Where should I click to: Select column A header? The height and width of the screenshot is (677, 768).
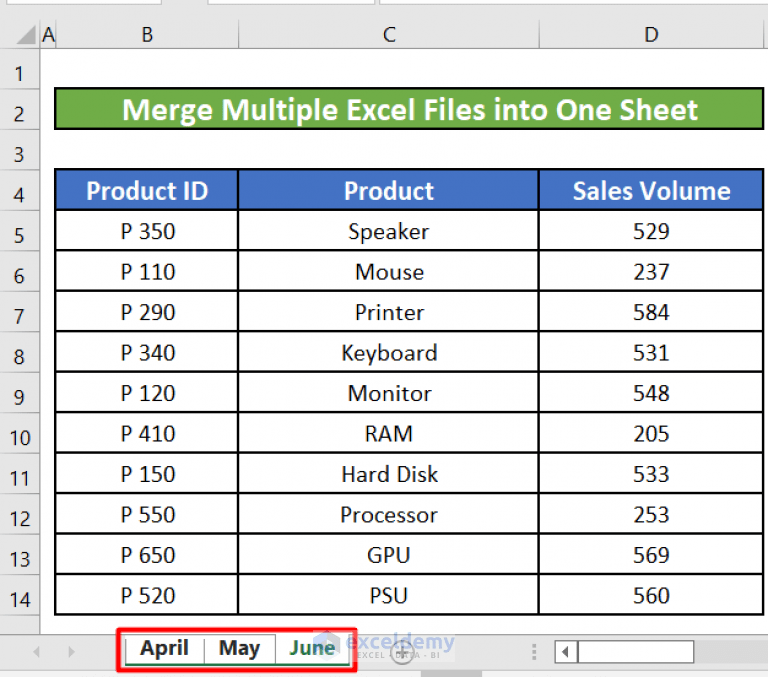point(48,34)
